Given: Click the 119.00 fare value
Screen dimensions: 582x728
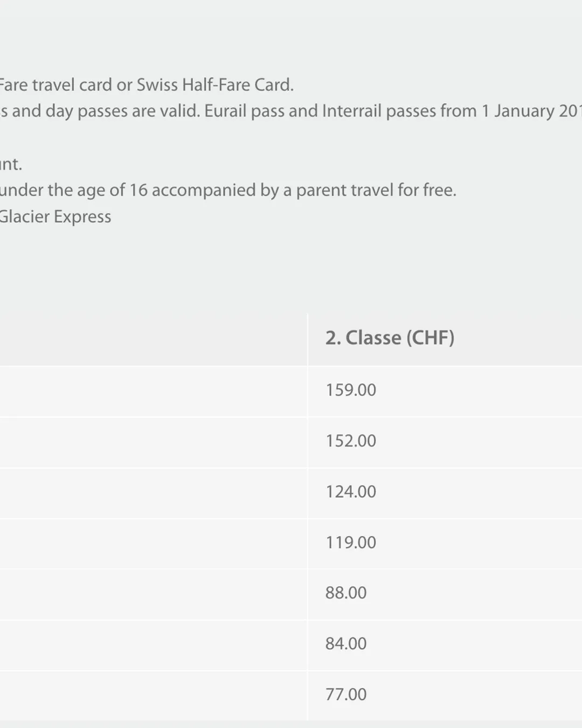Looking at the screenshot, I should (351, 542).
